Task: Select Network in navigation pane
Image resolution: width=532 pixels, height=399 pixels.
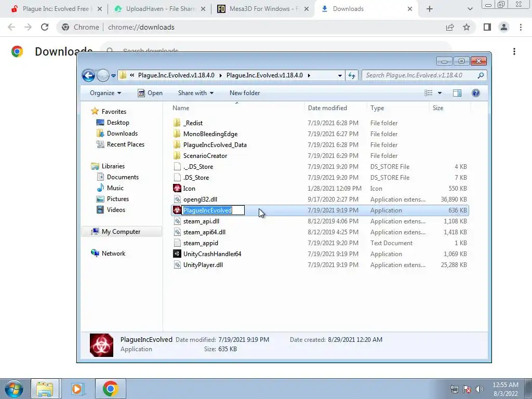Action: tap(109, 253)
